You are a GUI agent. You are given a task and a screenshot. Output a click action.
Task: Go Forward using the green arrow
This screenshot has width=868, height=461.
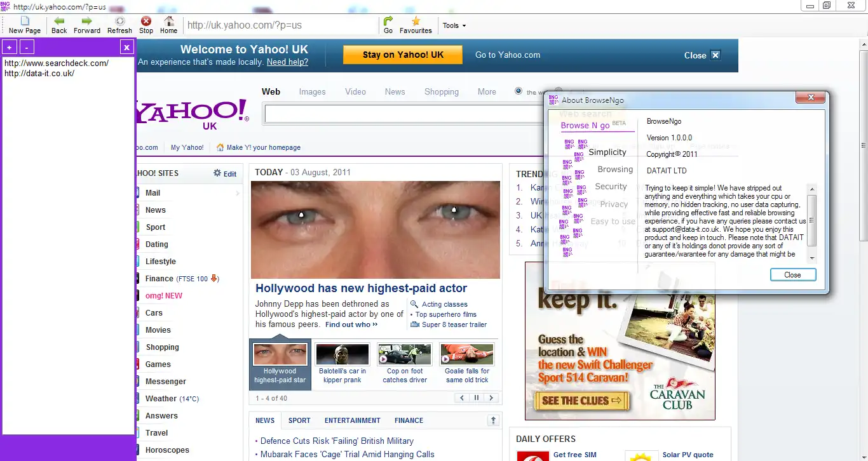tap(87, 25)
